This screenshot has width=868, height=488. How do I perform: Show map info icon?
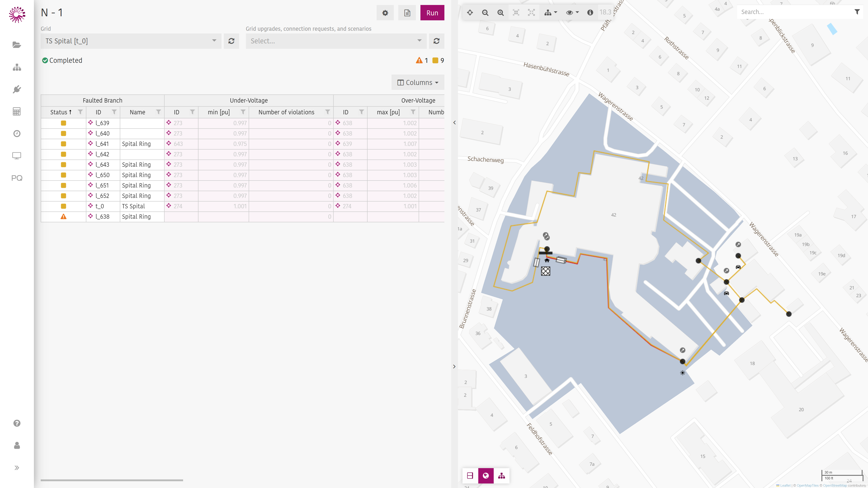590,12
